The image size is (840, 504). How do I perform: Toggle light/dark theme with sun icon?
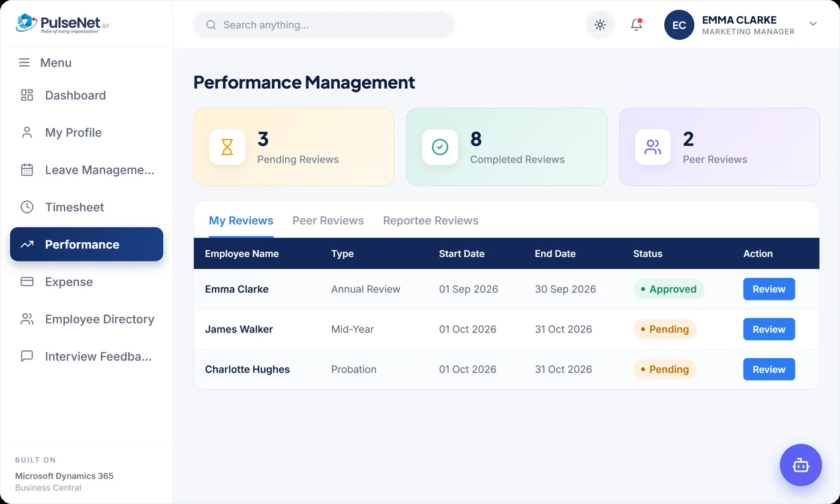tap(600, 25)
